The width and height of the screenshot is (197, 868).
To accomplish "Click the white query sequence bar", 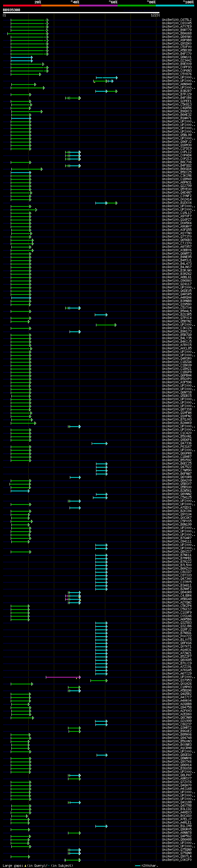I will 81,13.
